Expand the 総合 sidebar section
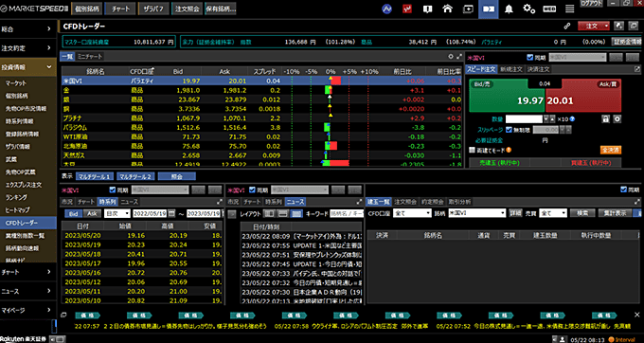644x343 pixels. click(x=28, y=28)
